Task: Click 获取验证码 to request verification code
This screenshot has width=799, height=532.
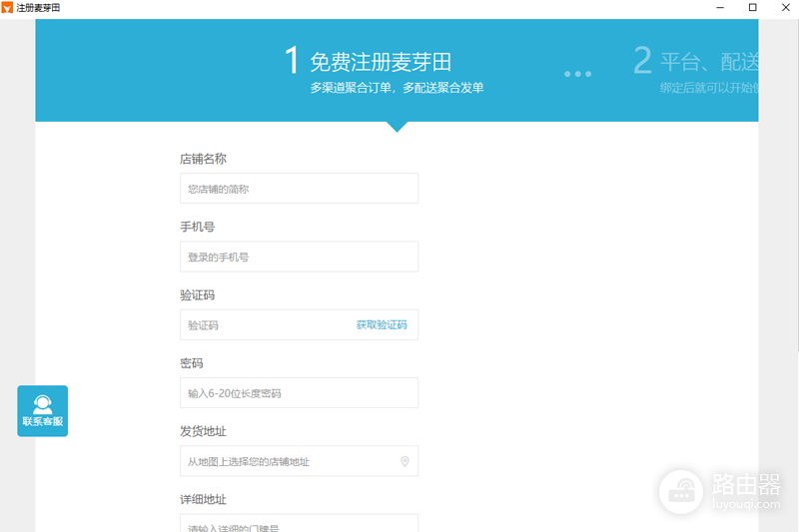Action: coord(382,324)
